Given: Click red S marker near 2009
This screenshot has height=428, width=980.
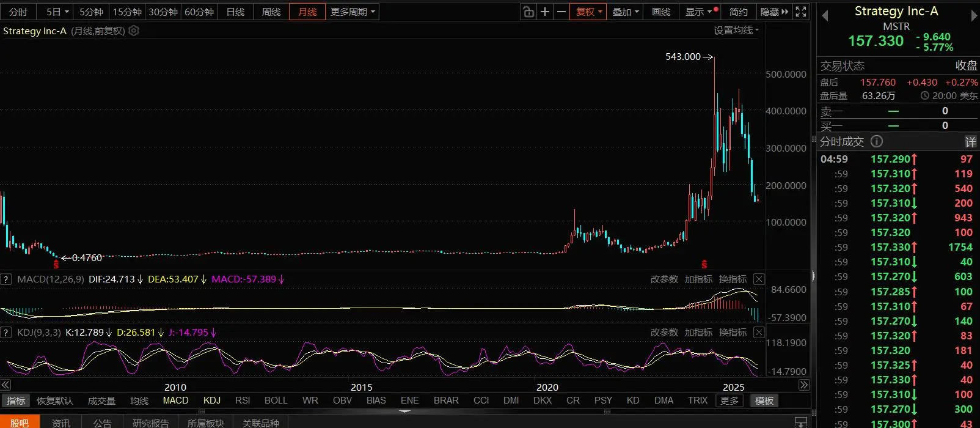Looking at the screenshot, I should click(x=56, y=265).
